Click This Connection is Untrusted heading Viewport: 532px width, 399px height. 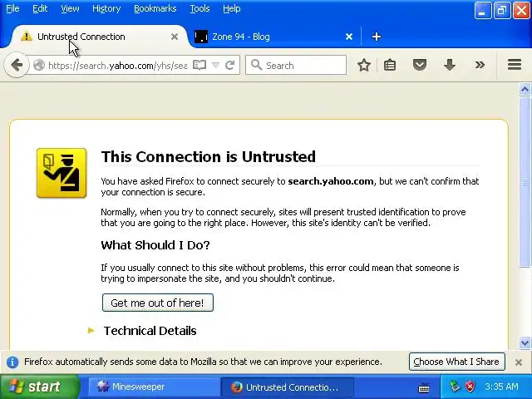point(209,156)
